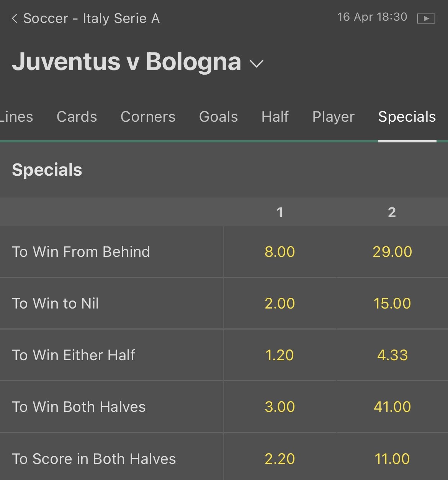This screenshot has width=448, height=480.
Task: Pick Juventus To Win Both Halves 3.00
Action: pos(280,407)
